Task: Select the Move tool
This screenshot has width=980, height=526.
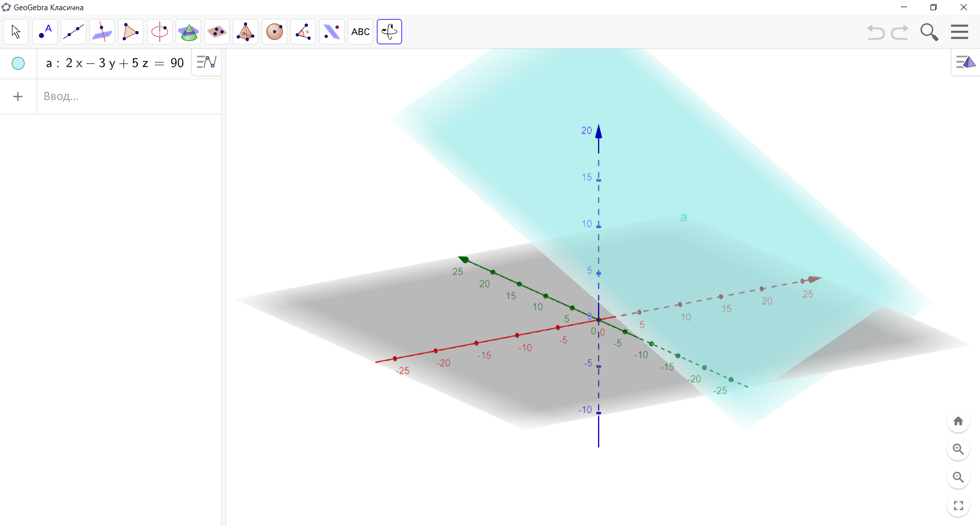Action: (x=15, y=32)
